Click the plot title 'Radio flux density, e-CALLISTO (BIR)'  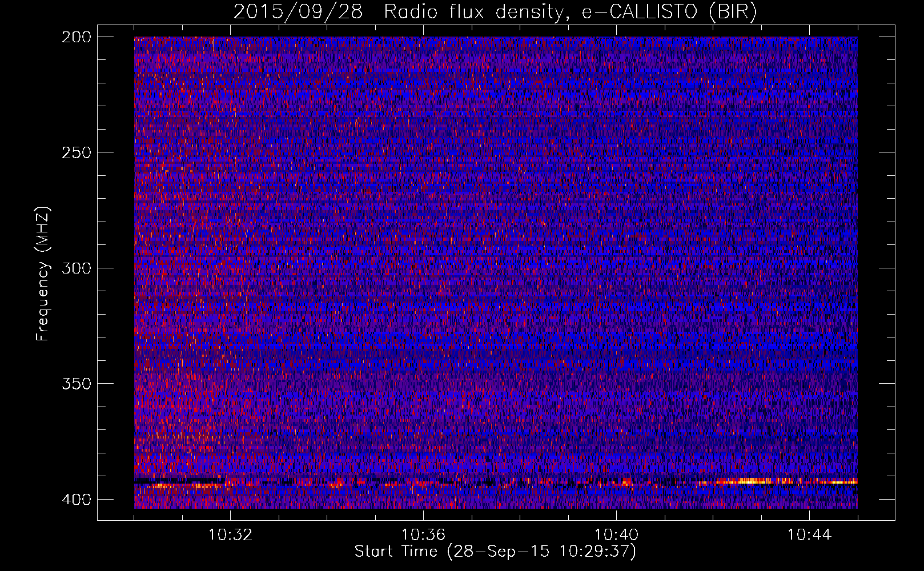coord(570,12)
